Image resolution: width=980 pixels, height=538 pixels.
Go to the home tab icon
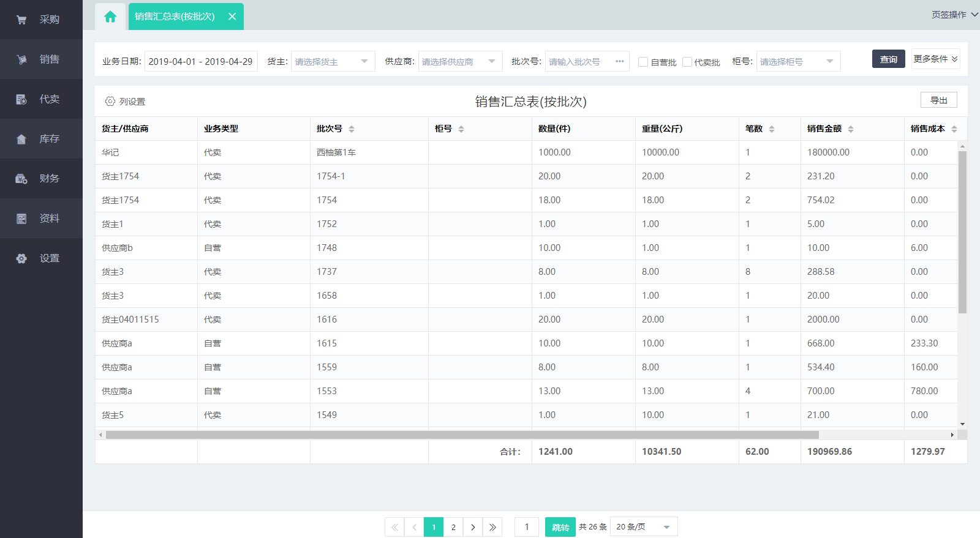pyautogui.click(x=110, y=17)
